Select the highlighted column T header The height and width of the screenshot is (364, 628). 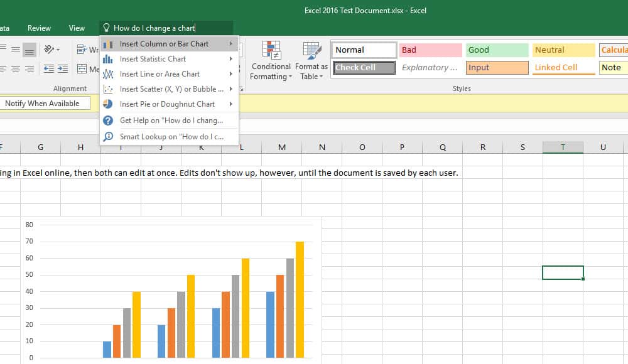(563, 147)
